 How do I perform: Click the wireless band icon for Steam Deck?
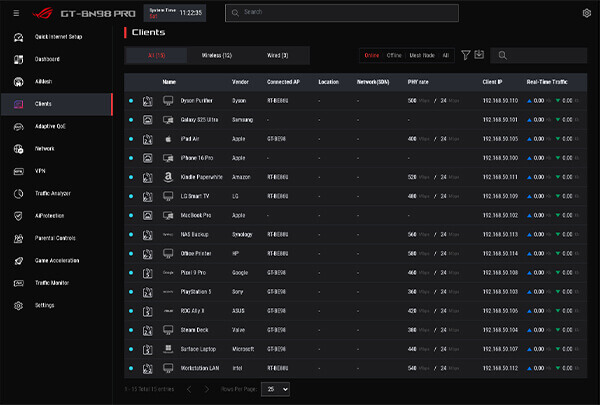click(x=148, y=330)
